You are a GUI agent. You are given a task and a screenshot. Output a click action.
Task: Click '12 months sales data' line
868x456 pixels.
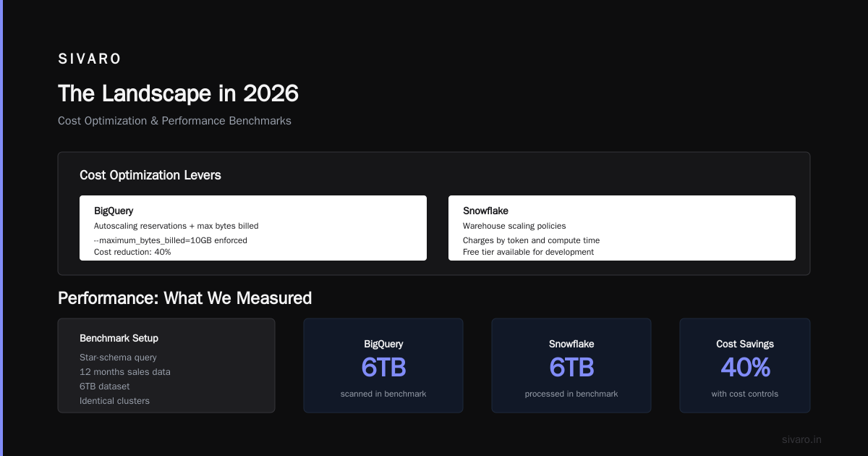[125, 372]
